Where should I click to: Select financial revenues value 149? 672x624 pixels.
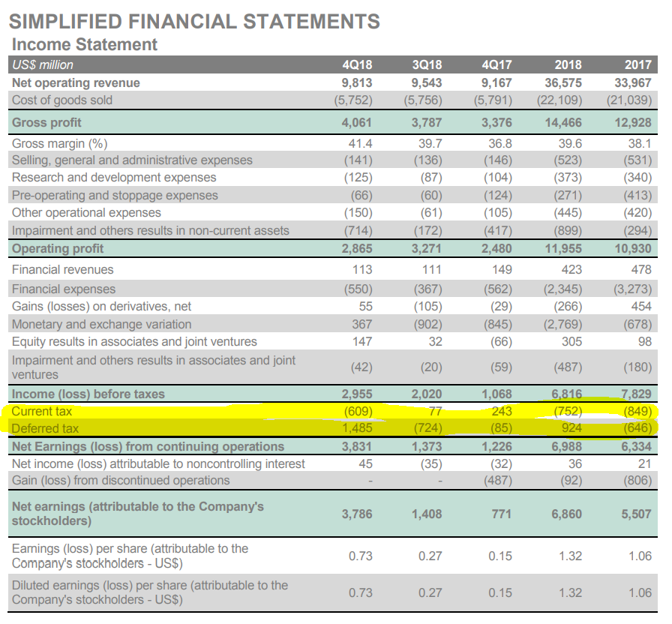coord(502,269)
